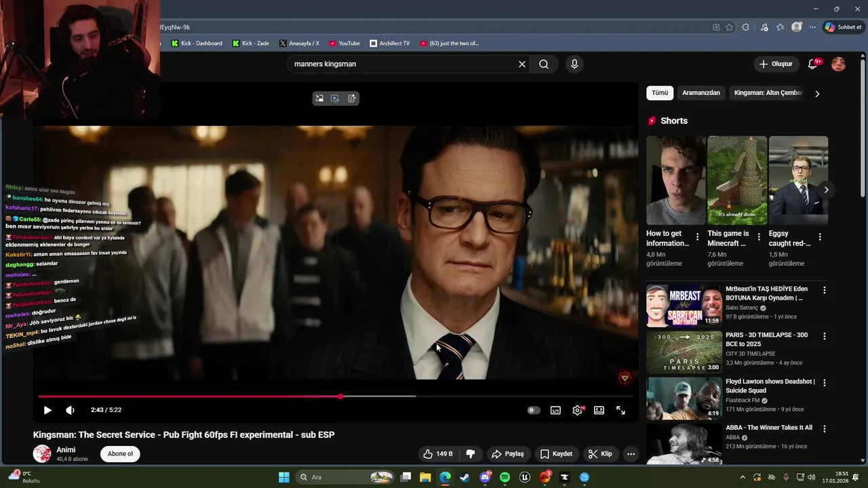The image size is (868, 488).
Task: Open options for ABBA video
Action: point(825,429)
